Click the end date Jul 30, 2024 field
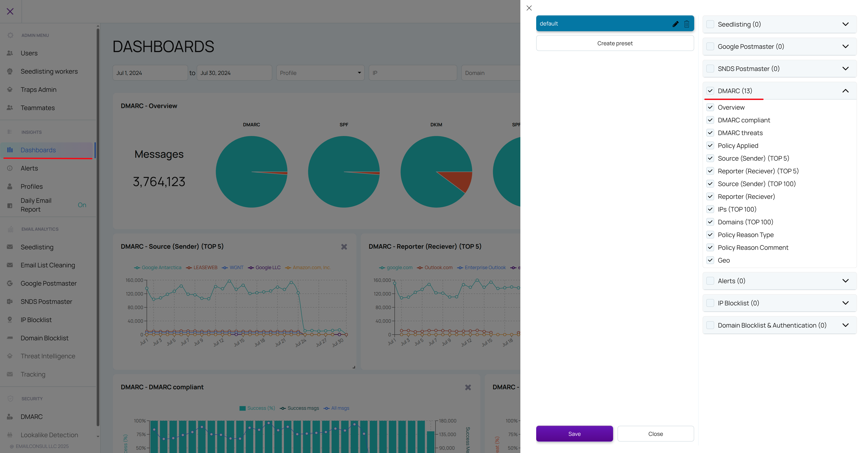The width and height of the screenshot is (868, 453). tap(234, 73)
